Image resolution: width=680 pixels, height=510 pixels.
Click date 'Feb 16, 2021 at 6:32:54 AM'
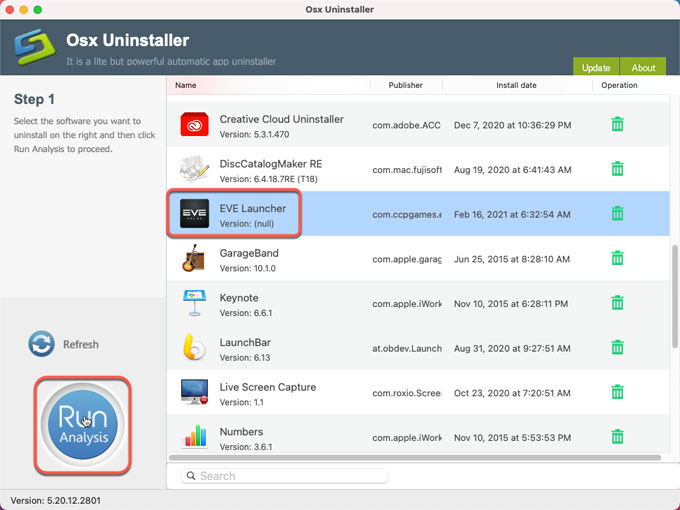tap(512, 215)
